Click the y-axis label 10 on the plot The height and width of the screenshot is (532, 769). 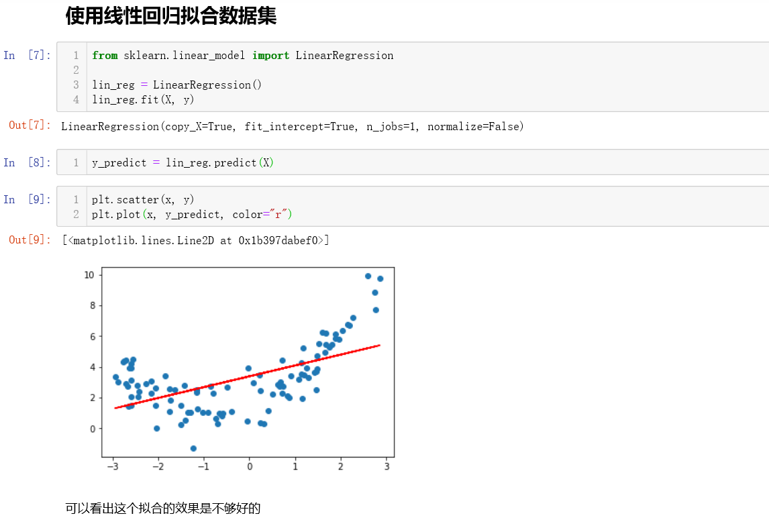pyautogui.click(x=89, y=275)
